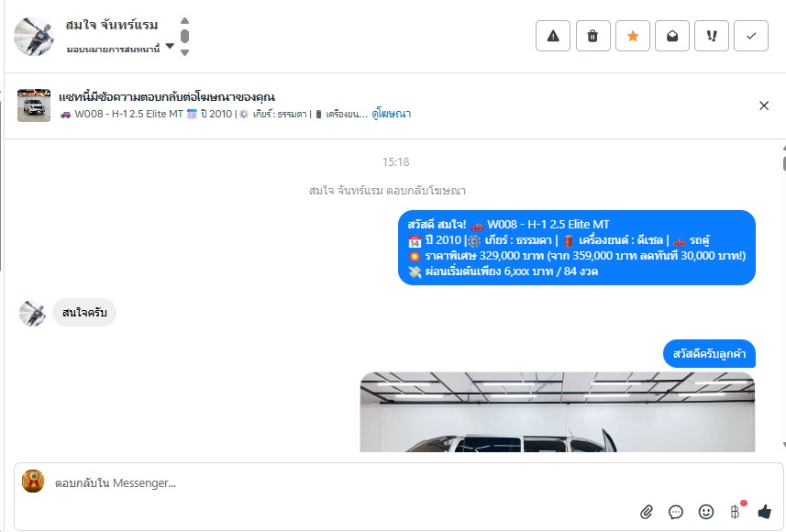Screen dimensions: 786x532
Task: Open the sent van photo in chat
Action: click(558, 412)
